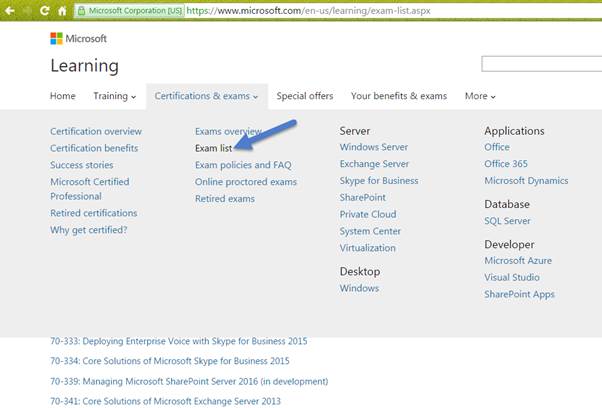Open Retired exams link
The width and height of the screenshot is (602, 408).
[225, 199]
